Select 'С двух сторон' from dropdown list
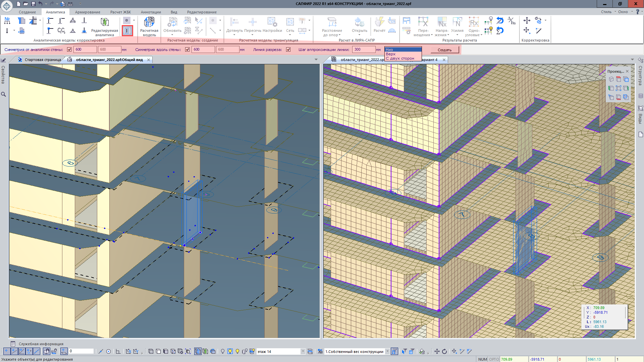Viewport: 644px width, 362px height. click(400, 58)
